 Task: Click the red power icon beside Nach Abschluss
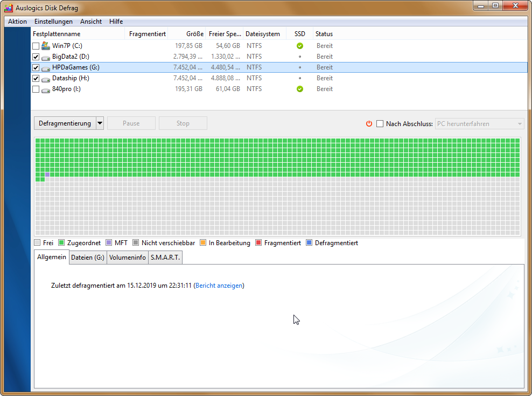click(369, 123)
